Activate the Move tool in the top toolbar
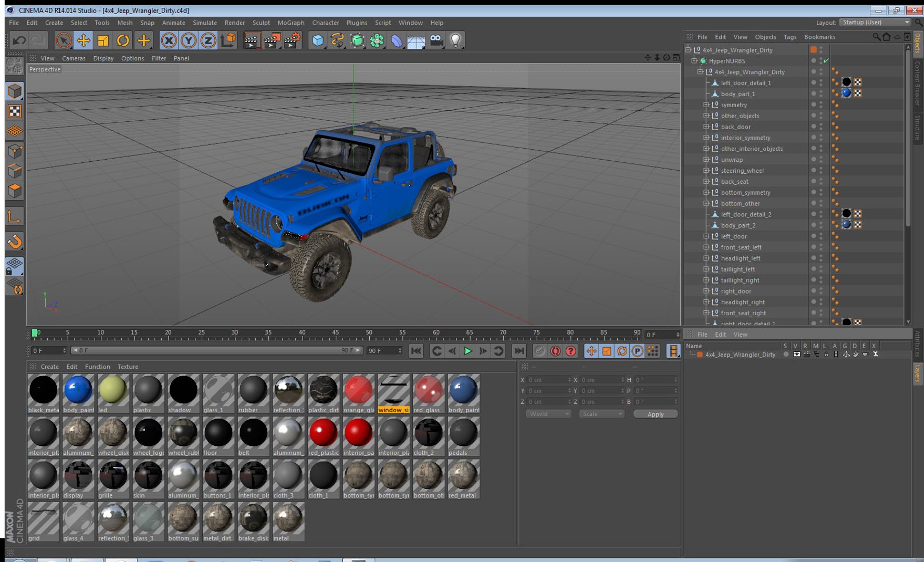The width and height of the screenshot is (924, 562). tap(83, 40)
